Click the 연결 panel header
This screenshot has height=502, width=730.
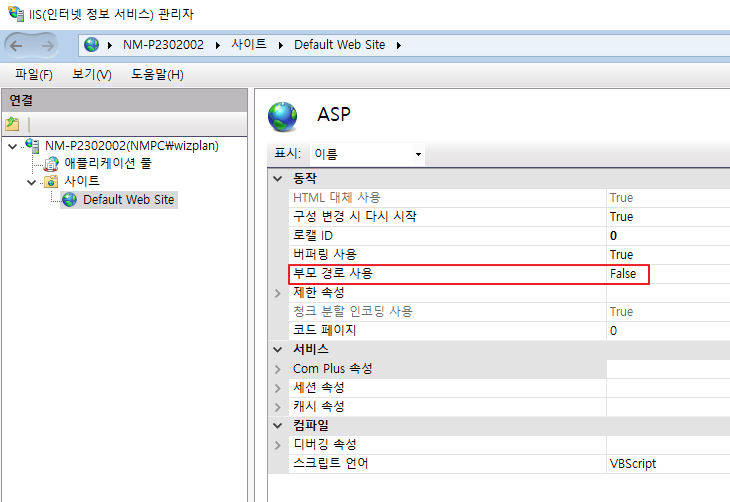pyautogui.click(x=124, y=100)
